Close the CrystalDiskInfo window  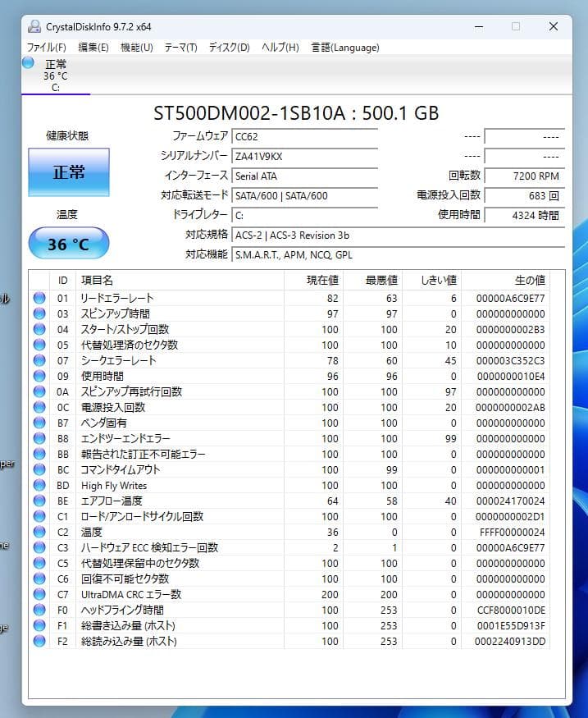554,26
